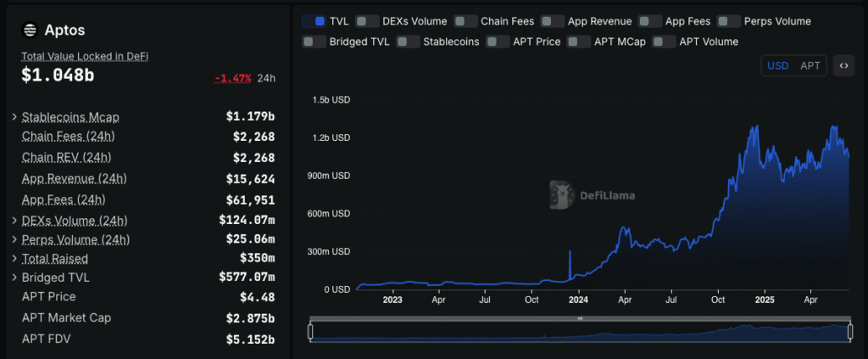This screenshot has height=359, width=868.
Task: Expand the Total Raised details
Action: (x=14, y=258)
